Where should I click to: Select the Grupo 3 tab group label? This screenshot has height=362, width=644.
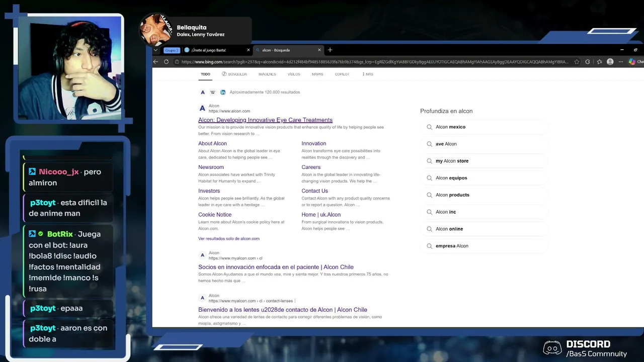pyautogui.click(x=172, y=50)
